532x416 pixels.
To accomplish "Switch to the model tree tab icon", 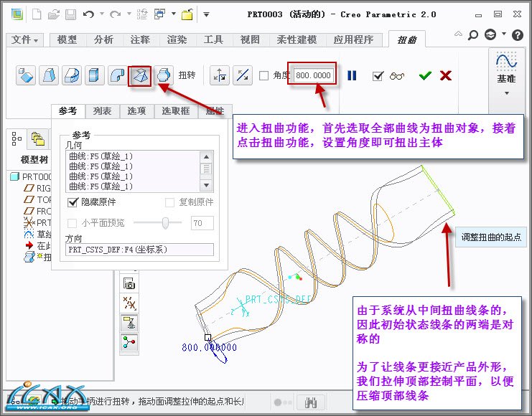I will pyautogui.click(x=17, y=138).
